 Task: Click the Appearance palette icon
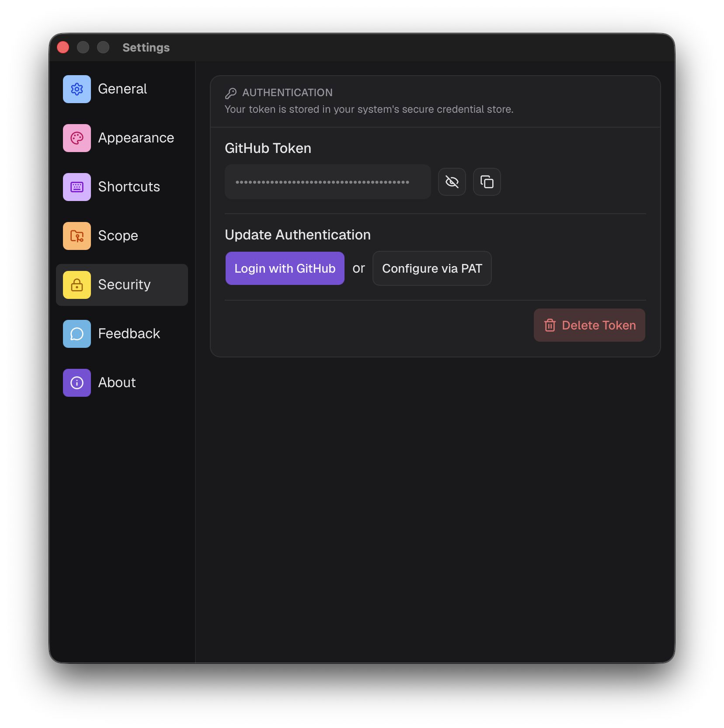[x=77, y=138]
